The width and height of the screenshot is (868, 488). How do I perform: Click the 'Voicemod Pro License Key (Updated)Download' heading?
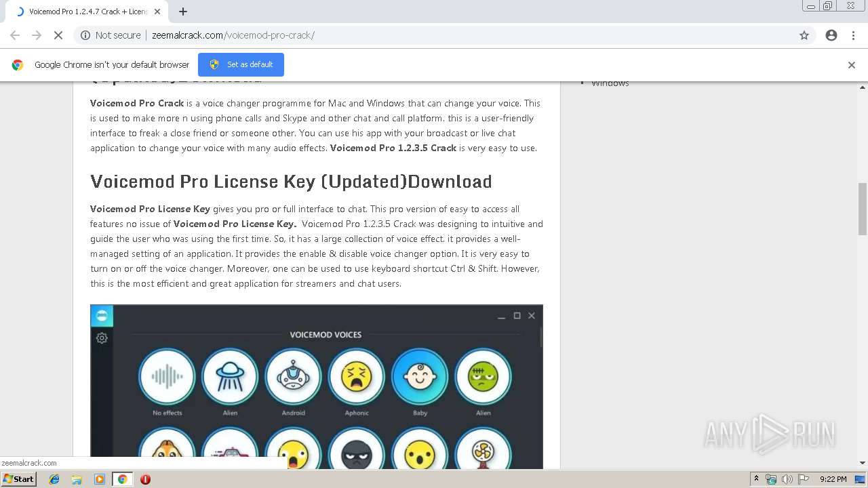tap(291, 182)
